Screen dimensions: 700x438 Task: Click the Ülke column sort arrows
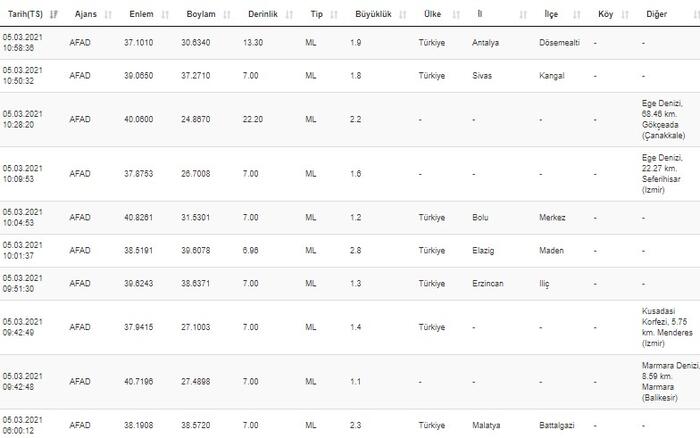456,14
